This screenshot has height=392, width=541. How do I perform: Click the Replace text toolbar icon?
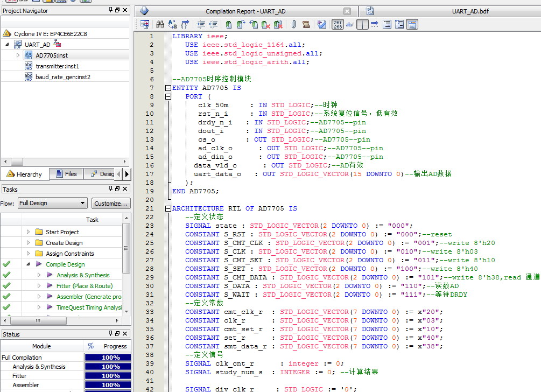[x=172, y=24]
